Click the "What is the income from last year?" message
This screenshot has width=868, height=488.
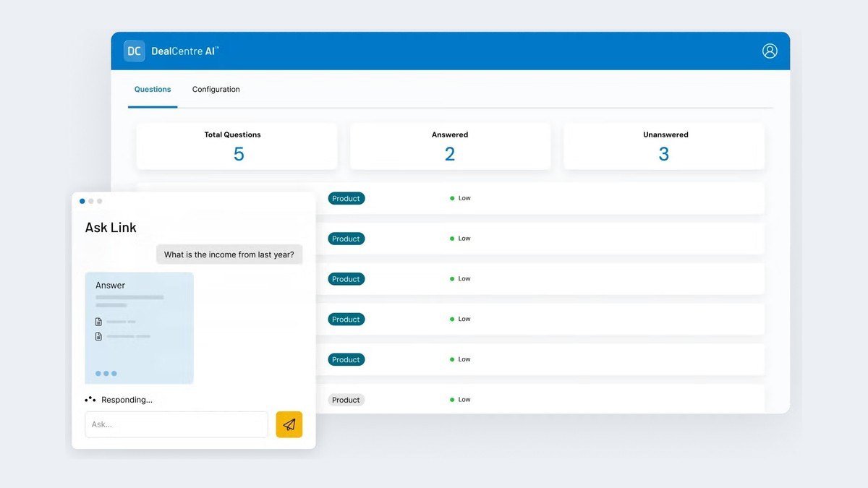[x=229, y=254]
